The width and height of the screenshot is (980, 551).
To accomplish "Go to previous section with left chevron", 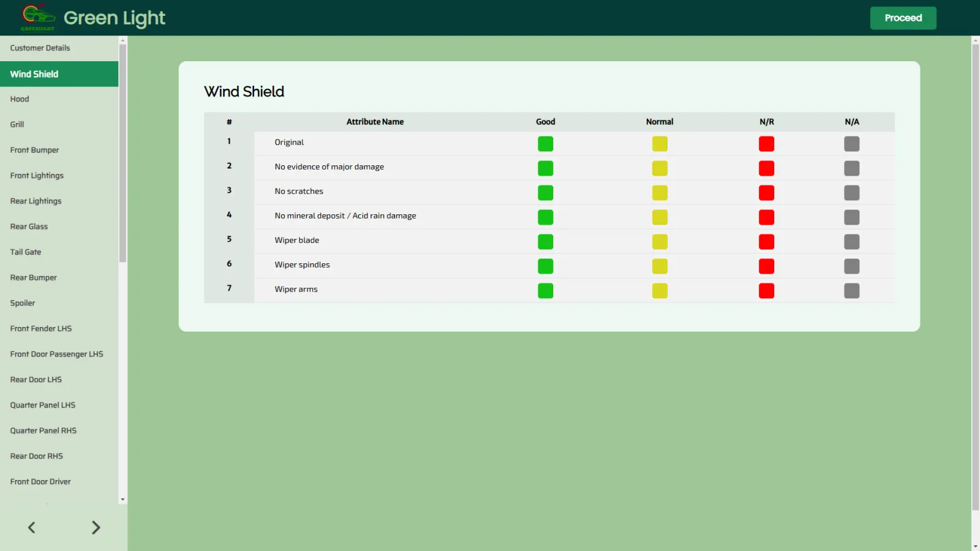I will pyautogui.click(x=32, y=528).
